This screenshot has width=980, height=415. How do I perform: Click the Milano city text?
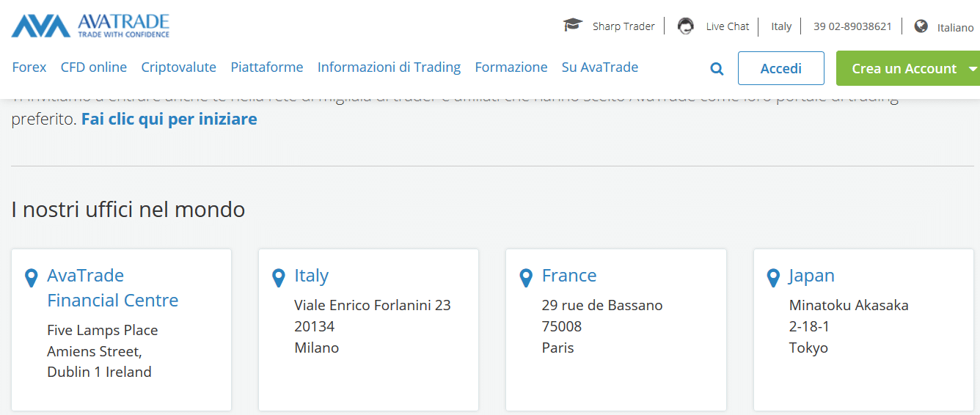tap(317, 348)
